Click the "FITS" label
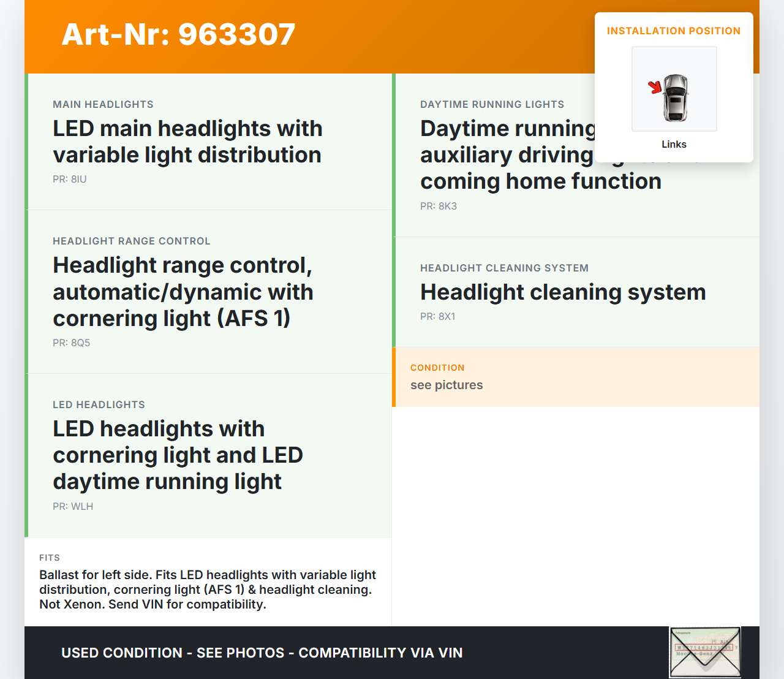The width and height of the screenshot is (784, 679). tap(50, 558)
